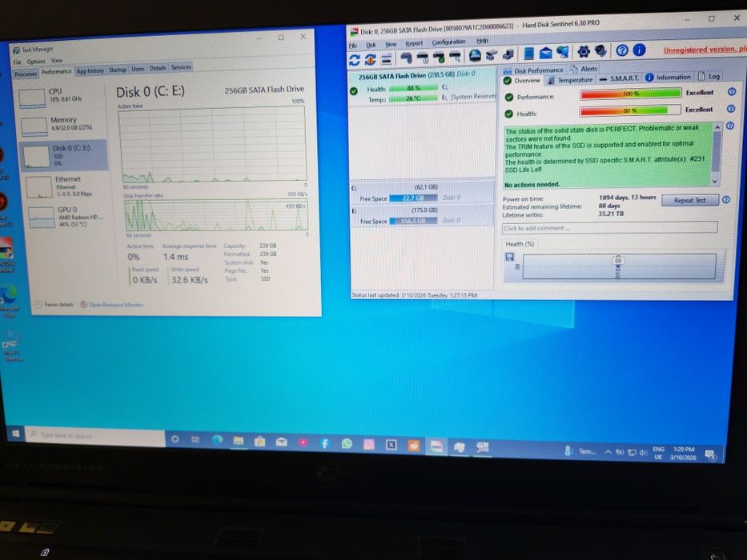Open Report menu in Hard Disk Sentinel
The width and height of the screenshot is (747, 560).
[414, 43]
